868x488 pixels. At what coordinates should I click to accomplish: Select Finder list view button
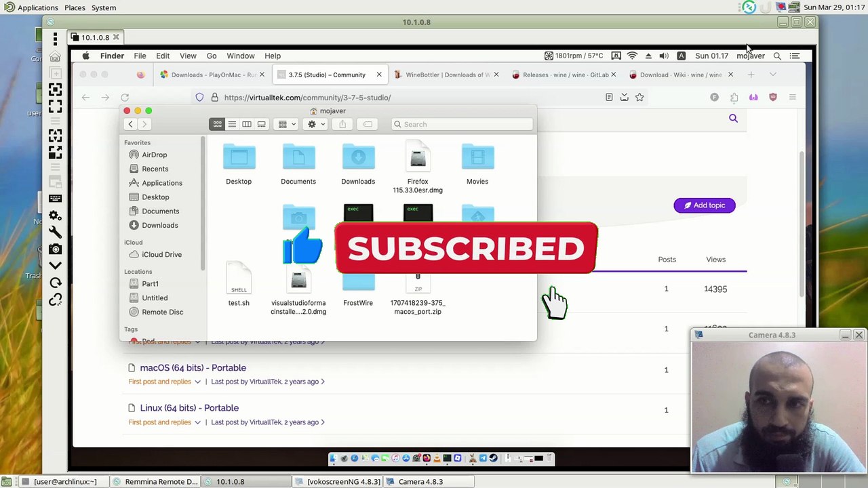pos(232,124)
